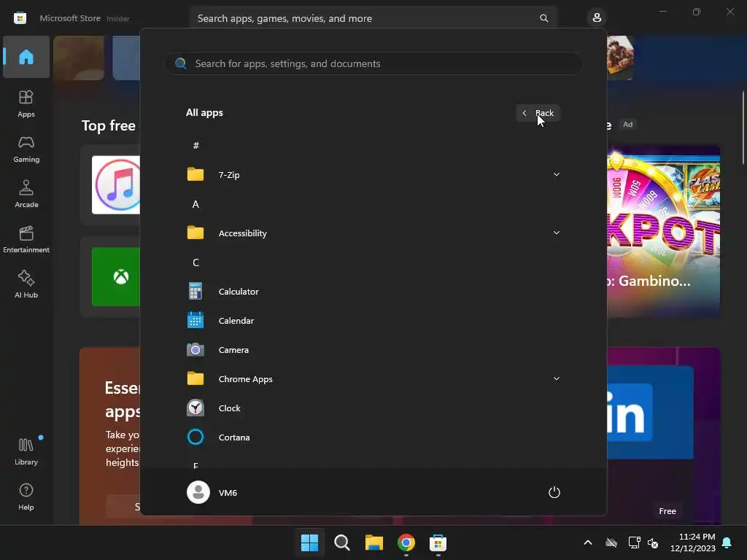This screenshot has width=747, height=560.
Task: Open the Accessibility folder icon
Action: pos(196,233)
